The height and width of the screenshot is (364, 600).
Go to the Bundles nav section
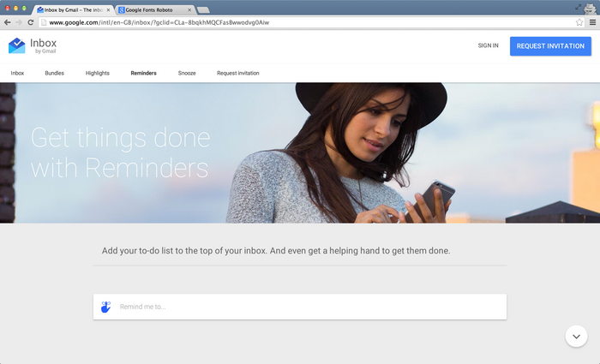(54, 73)
